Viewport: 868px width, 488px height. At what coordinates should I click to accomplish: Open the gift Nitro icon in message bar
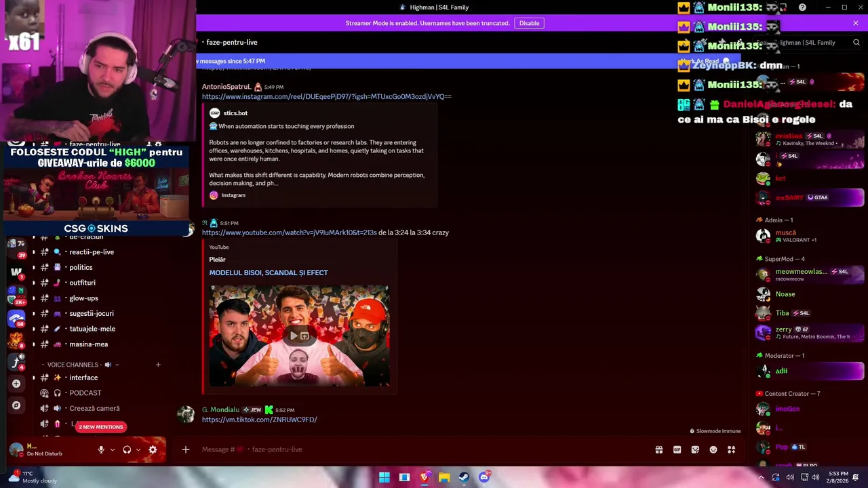[658, 449]
